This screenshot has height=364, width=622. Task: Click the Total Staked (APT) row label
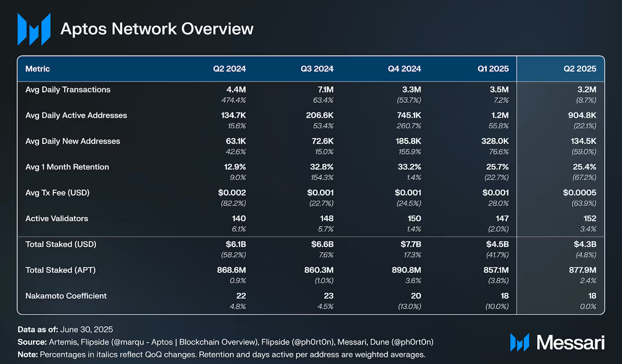pos(60,270)
